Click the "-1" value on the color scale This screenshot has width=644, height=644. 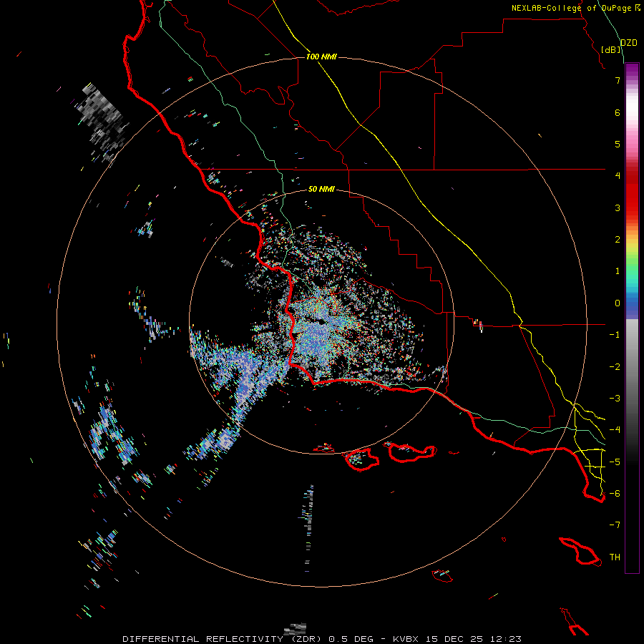(615, 335)
